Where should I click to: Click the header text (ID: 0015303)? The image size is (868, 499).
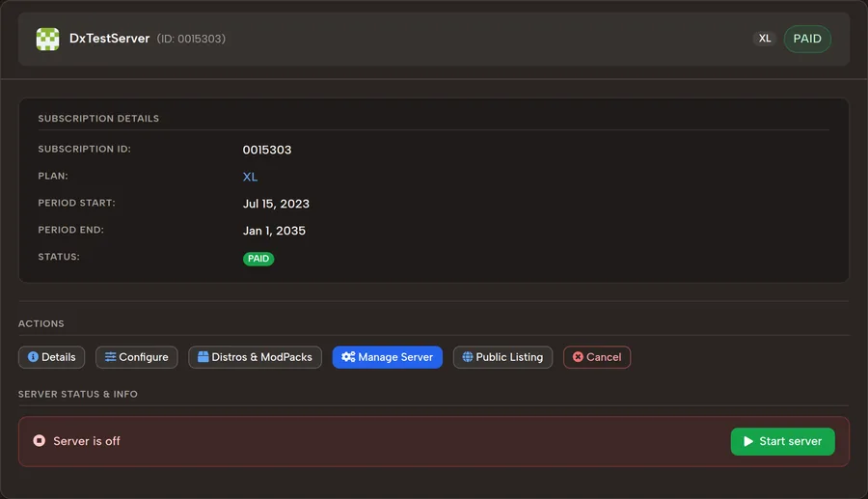[x=191, y=39]
